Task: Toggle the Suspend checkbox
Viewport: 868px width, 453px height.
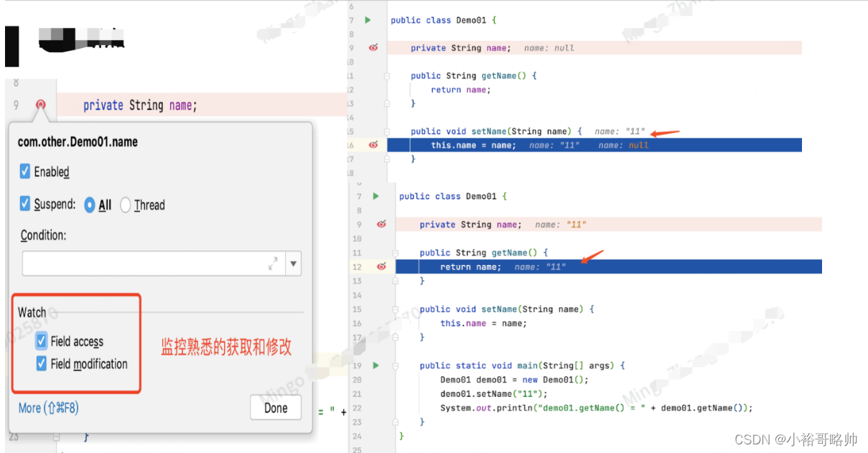Action: coord(25,204)
